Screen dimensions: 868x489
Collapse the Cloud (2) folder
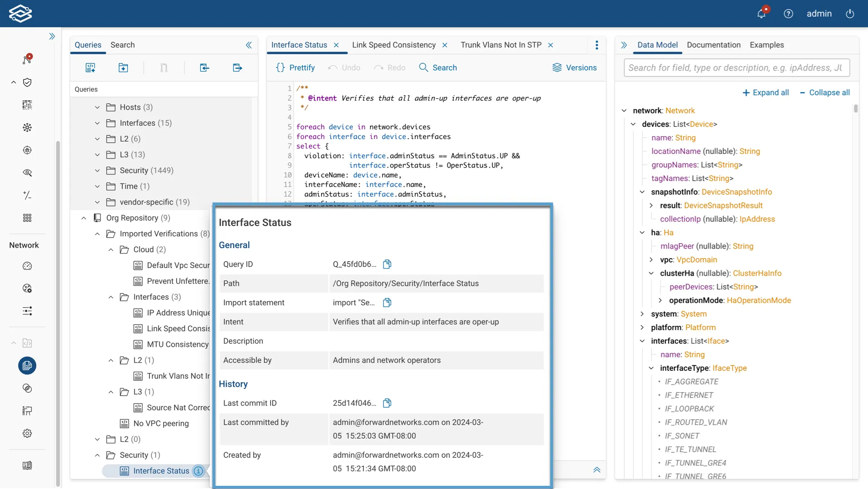point(111,250)
